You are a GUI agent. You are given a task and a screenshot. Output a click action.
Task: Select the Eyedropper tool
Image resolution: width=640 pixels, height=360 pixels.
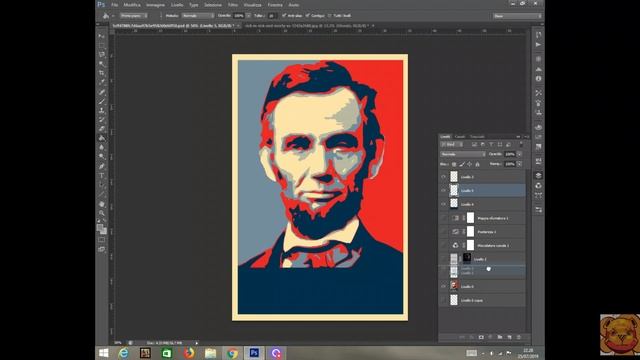(101, 82)
